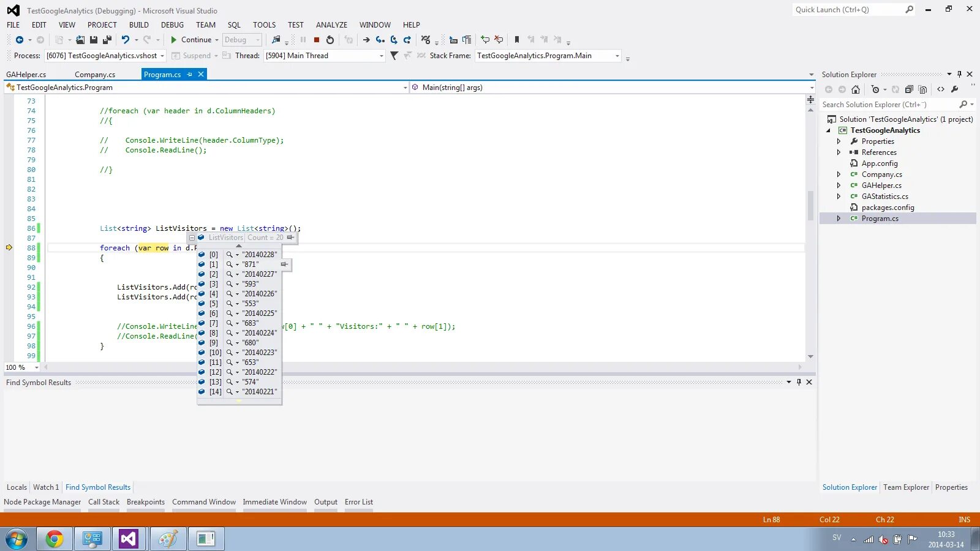Open the Error List tab
The image size is (980, 551).
coord(358,502)
